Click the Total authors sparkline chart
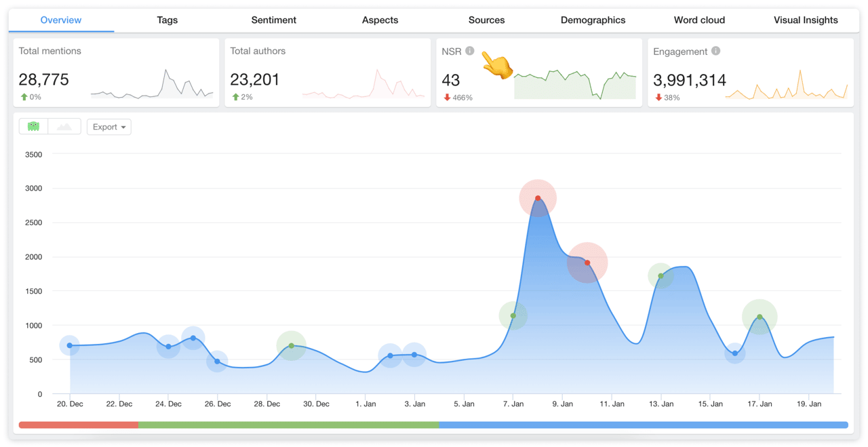Image resolution: width=868 pixels, height=447 pixels. tap(364, 81)
